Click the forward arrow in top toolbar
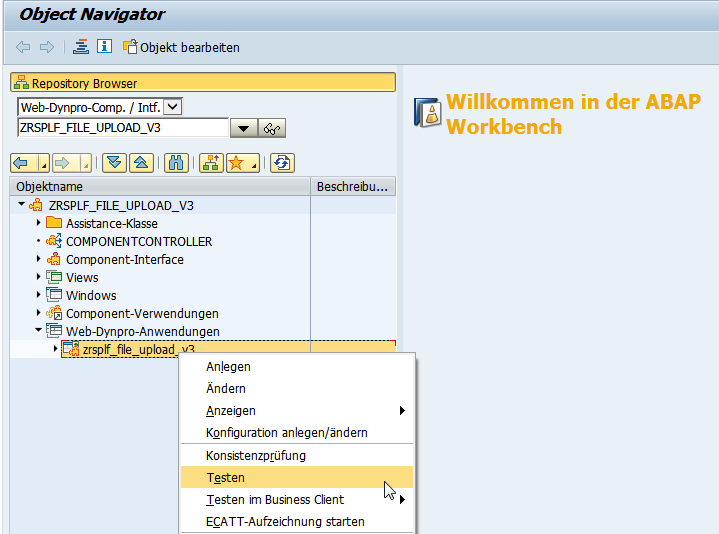The image size is (719, 534). pos(47,47)
